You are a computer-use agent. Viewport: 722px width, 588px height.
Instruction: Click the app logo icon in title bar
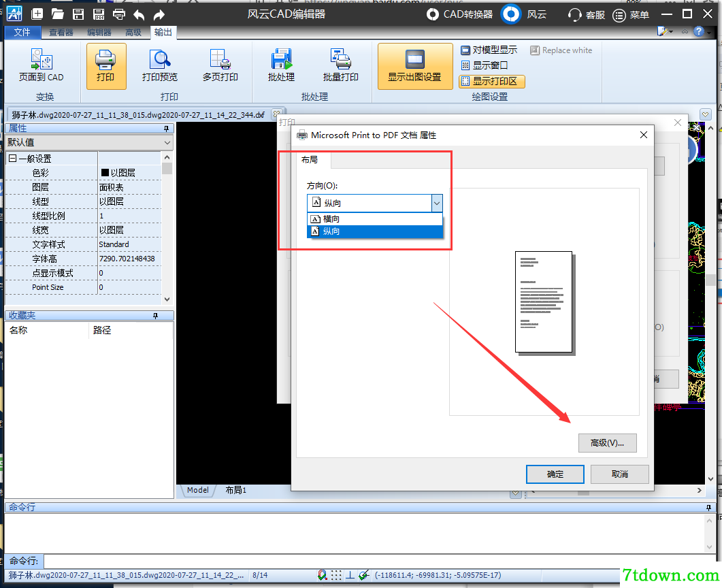coord(14,14)
